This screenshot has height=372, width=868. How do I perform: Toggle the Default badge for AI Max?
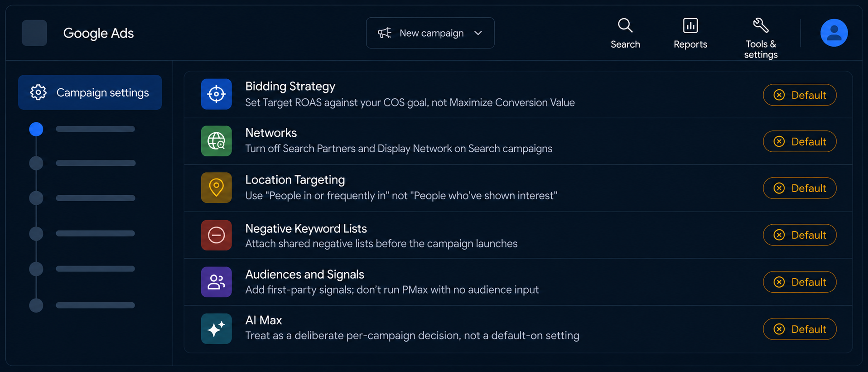tap(800, 329)
